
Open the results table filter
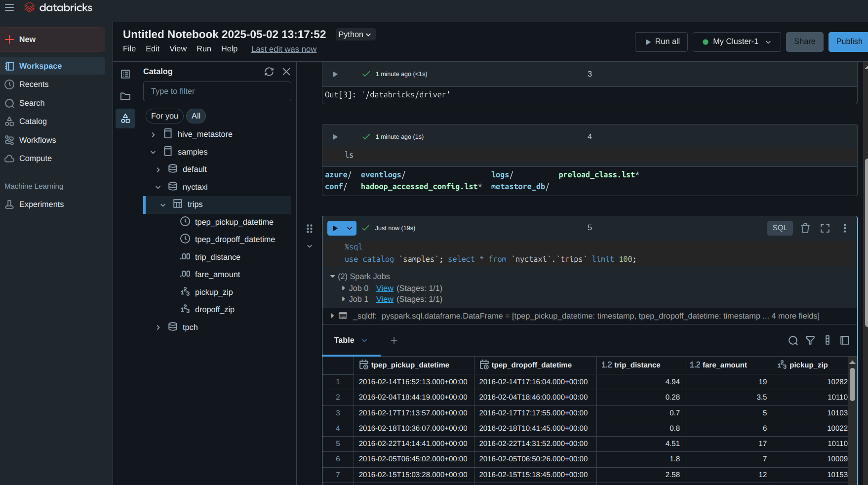click(810, 340)
